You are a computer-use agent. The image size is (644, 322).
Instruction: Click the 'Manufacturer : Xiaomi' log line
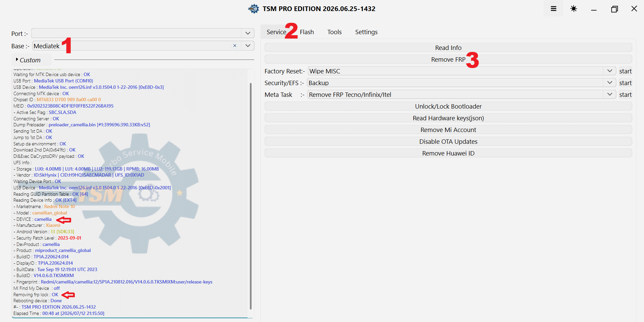tap(37, 225)
